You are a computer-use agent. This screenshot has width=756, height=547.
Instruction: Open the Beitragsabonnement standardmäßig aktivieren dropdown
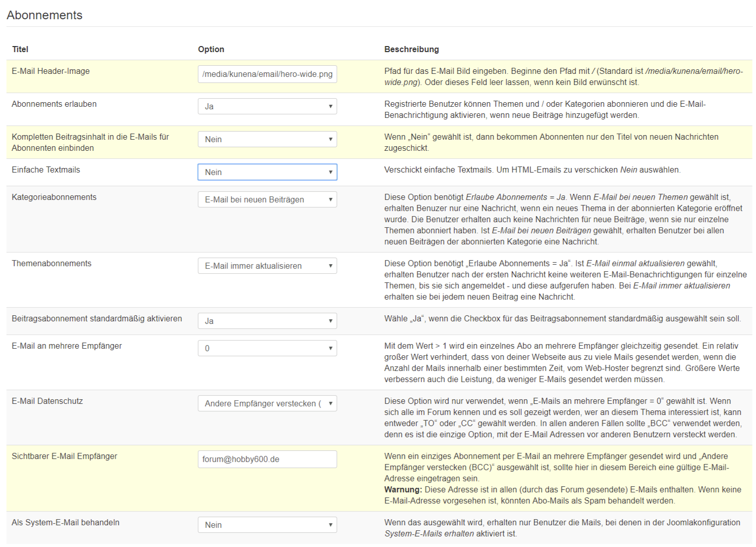pyautogui.click(x=267, y=321)
